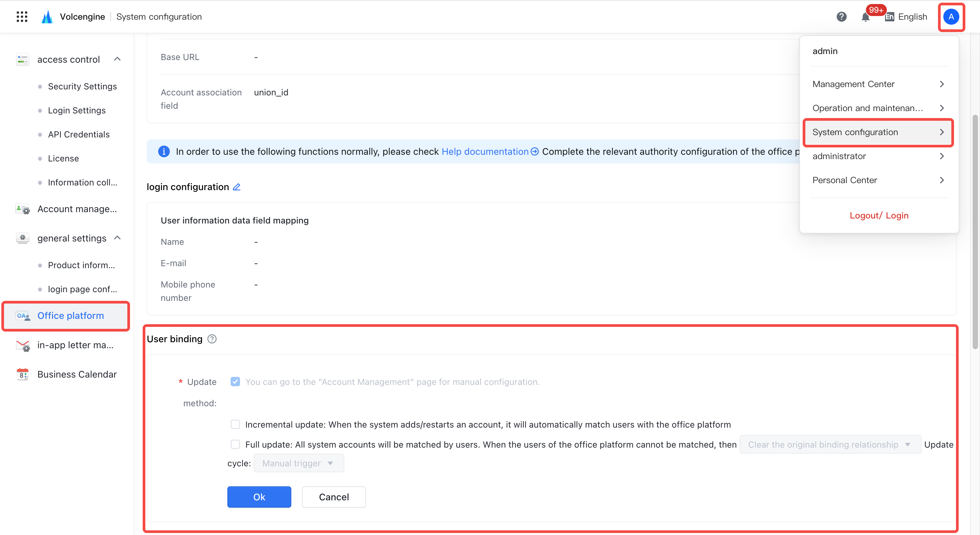Click the User binding help tooltip icon
This screenshot has width=980, height=535.
pos(212,339)
